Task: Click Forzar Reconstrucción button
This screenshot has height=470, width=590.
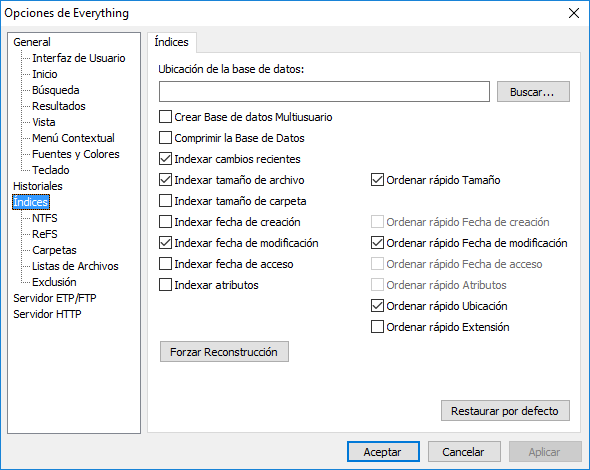Action: [224, 352]
